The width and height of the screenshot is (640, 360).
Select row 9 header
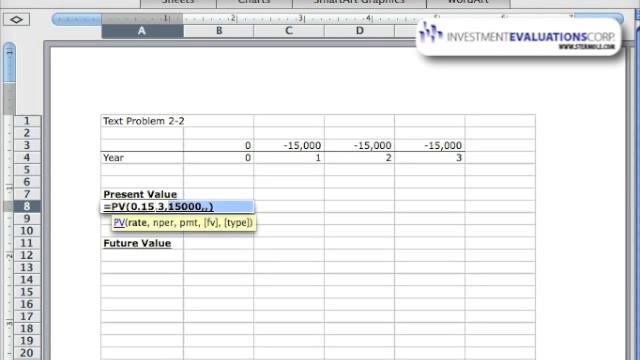coord(27,219)
